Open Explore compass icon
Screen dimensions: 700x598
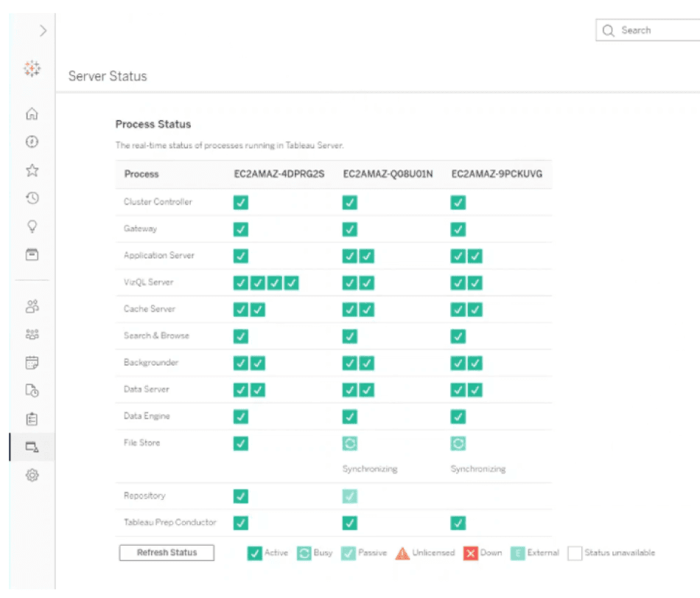coord(32,142)
